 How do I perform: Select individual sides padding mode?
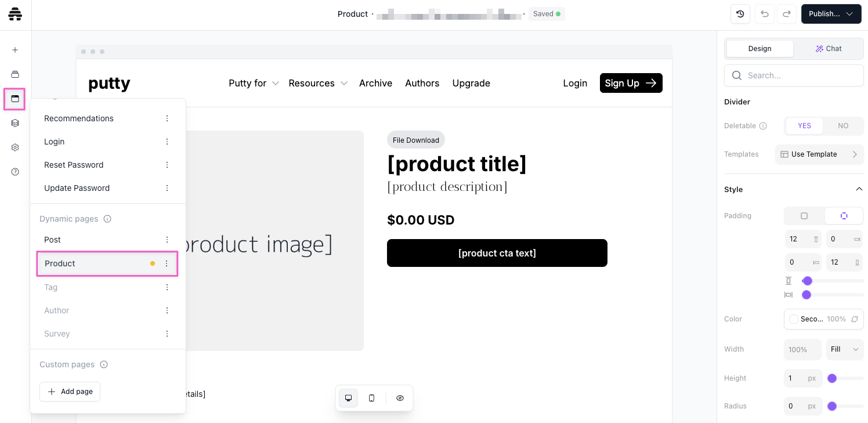(x=844, y=216)
